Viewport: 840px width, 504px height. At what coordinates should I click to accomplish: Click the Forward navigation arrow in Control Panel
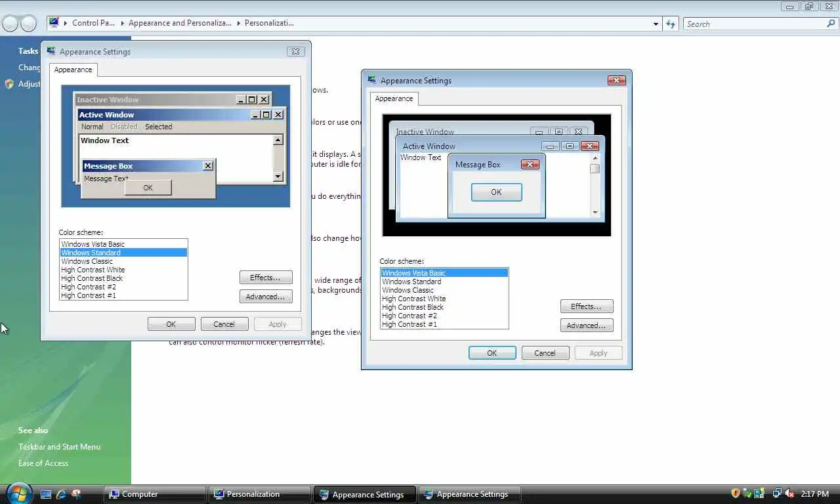[28, 24]
